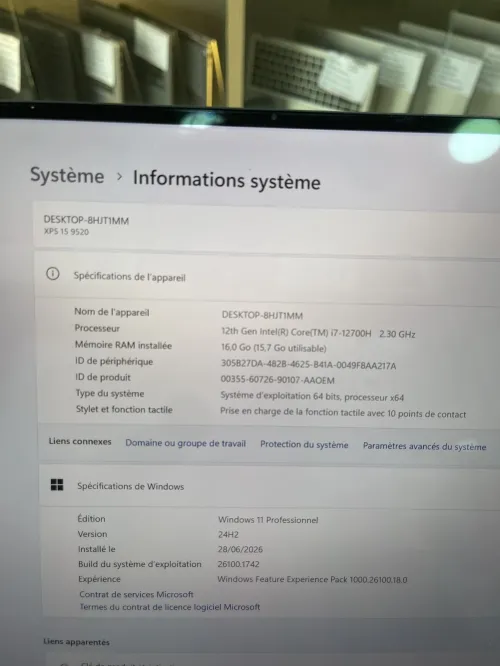Collapse the Spécifications de Windows section
Screen dimensions: 500x666
(269, 486)
